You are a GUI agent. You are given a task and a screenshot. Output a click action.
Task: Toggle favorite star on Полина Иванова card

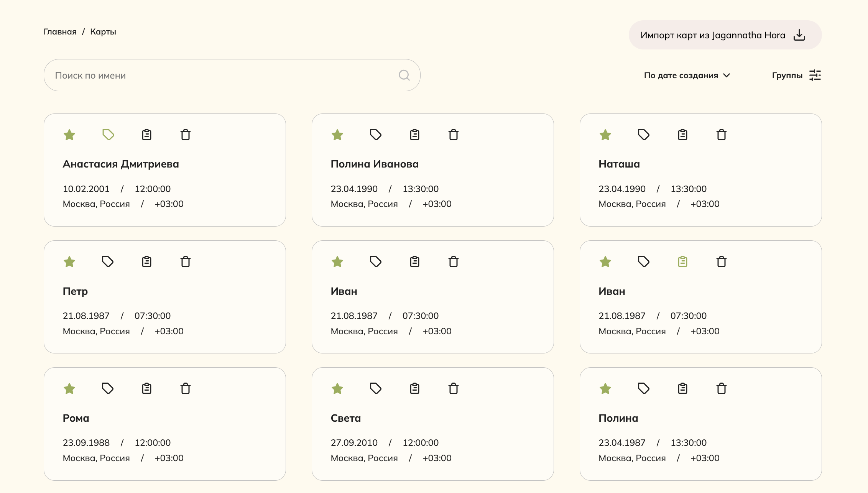[337, 135]
